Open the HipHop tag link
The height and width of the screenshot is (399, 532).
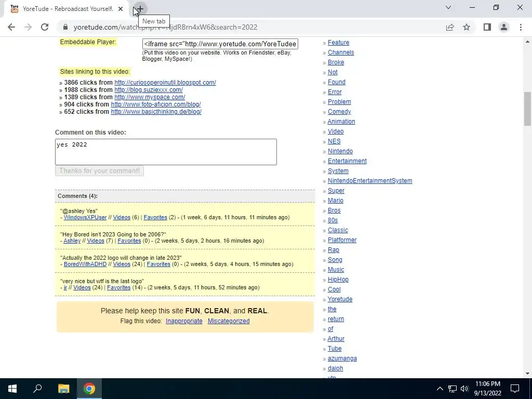coord(338,280)
